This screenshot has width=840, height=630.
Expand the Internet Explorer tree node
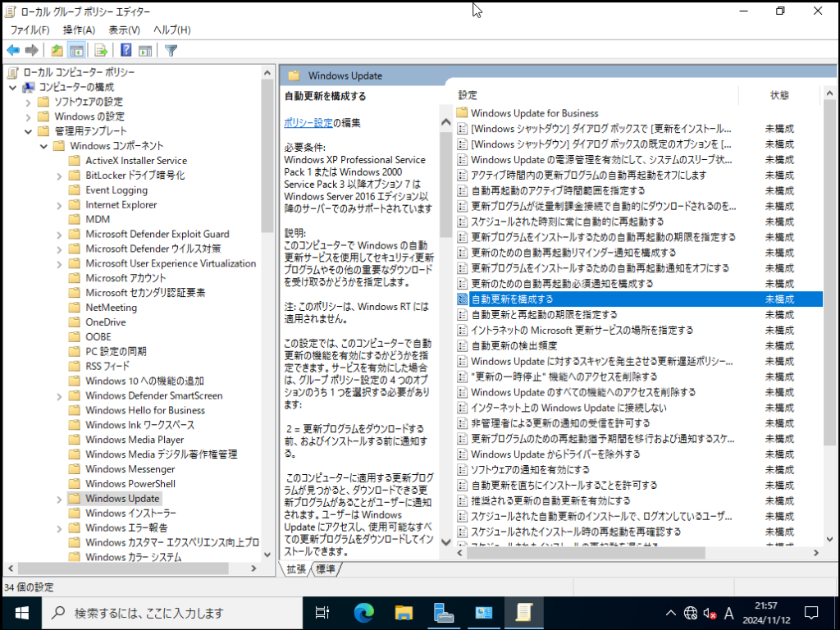coord(60,205)
